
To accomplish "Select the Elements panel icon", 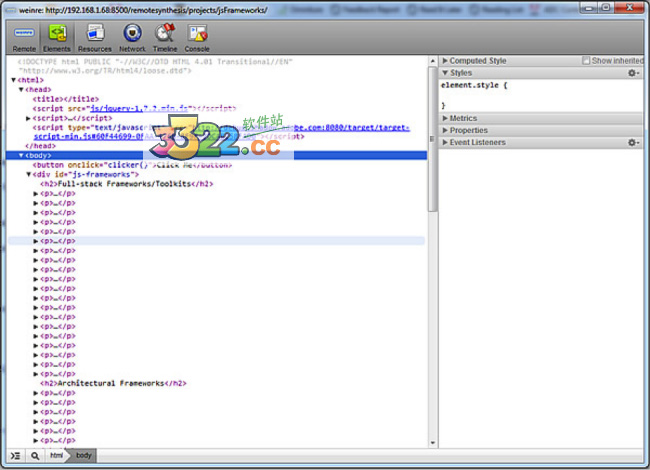I will (x=57, y=38).
